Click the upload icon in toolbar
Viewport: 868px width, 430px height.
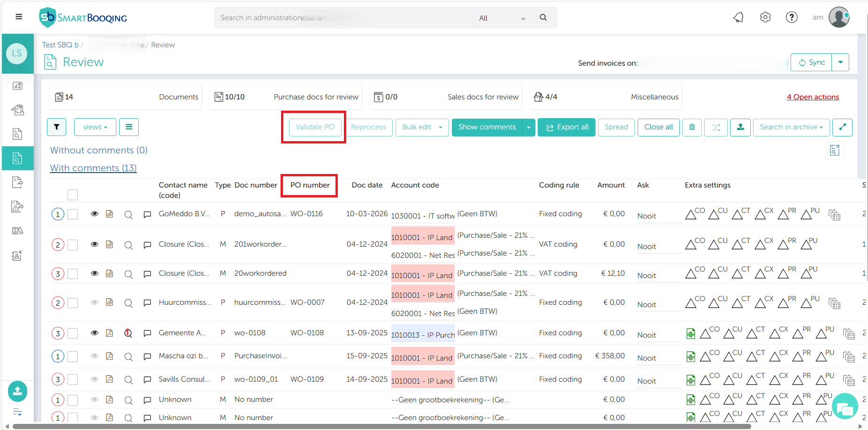click(740, 127)
